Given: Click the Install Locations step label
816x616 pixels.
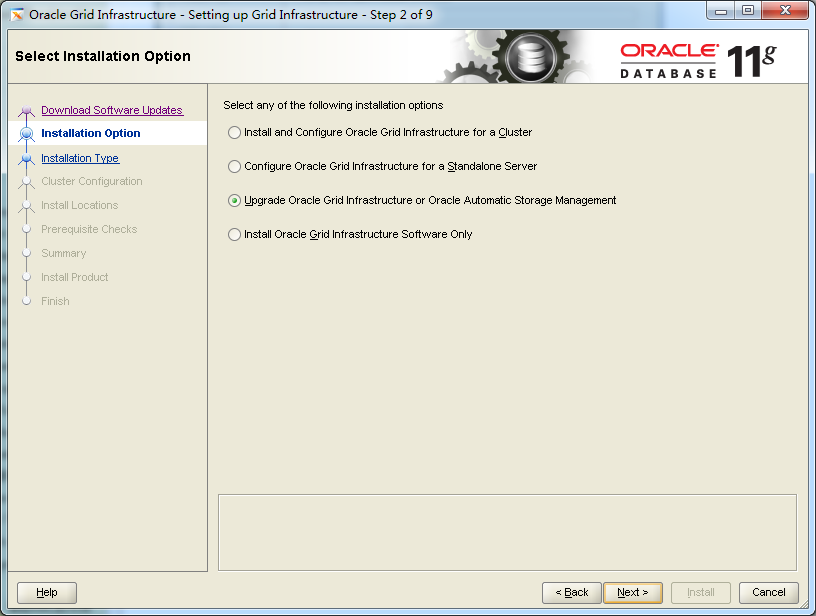Looking at the screenshot, I should point(80,206).
